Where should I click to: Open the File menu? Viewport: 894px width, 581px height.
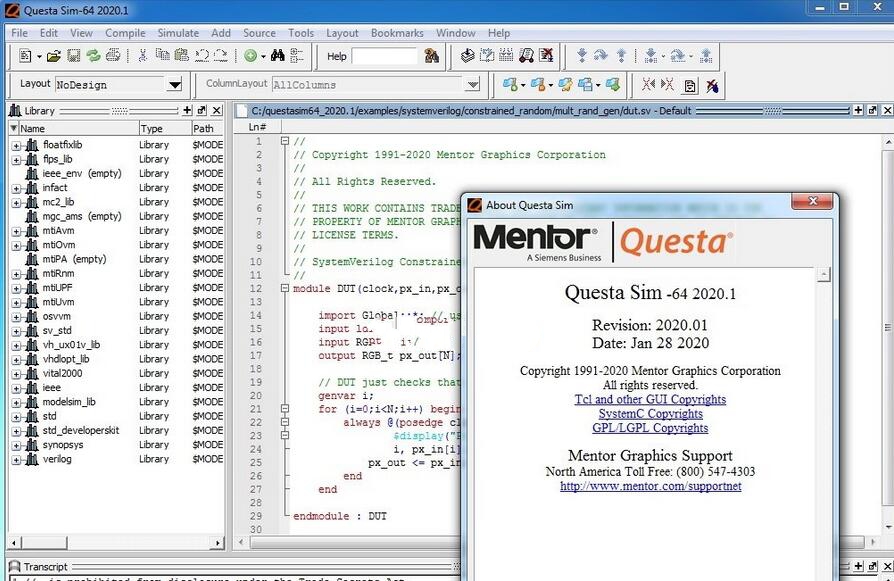19,33
